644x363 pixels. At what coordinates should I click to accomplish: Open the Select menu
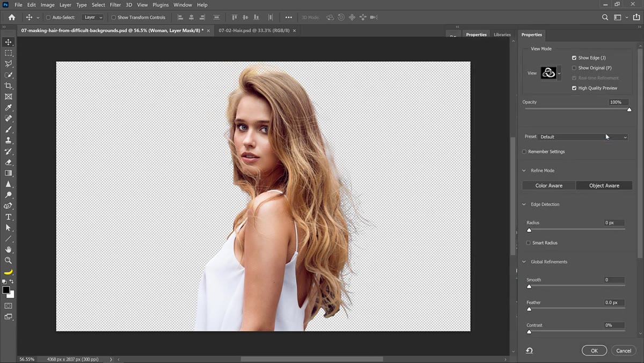(x=98, y=5)
